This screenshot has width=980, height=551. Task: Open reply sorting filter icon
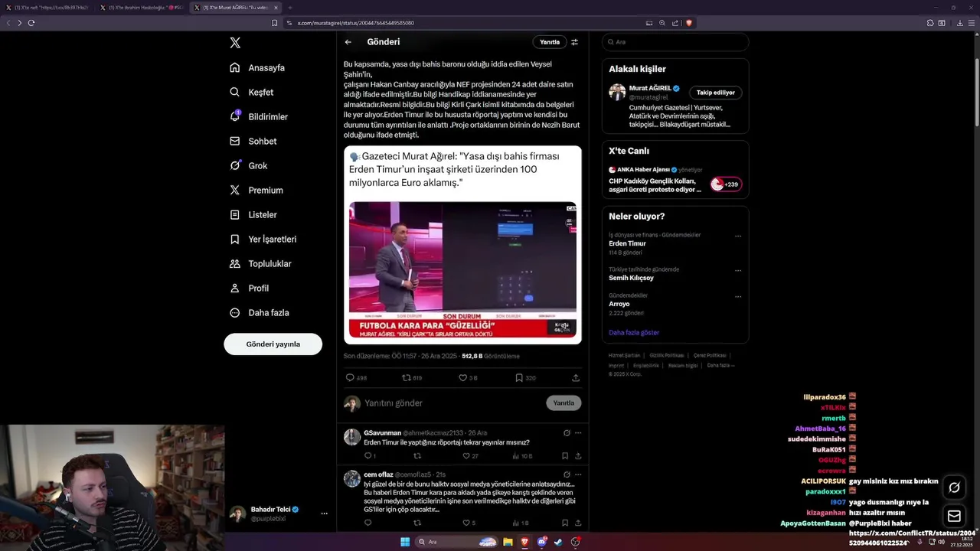pos(574,42)
